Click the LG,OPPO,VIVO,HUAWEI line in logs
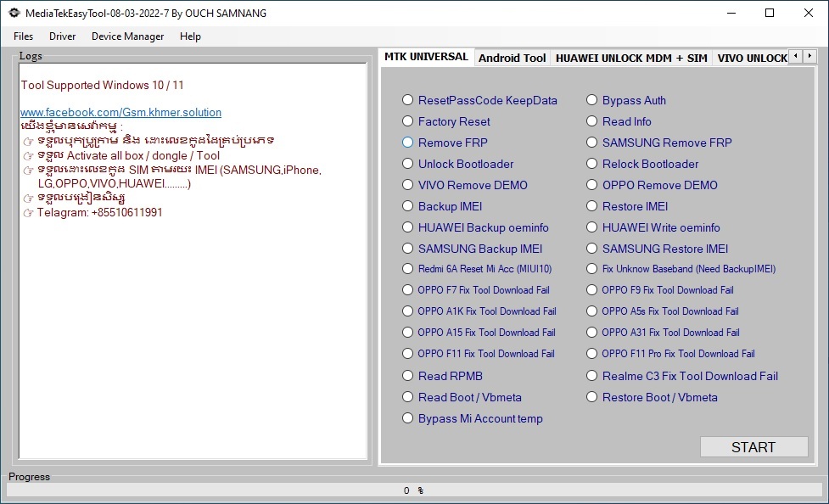This screenshot has height=504, width=829. 115,183
